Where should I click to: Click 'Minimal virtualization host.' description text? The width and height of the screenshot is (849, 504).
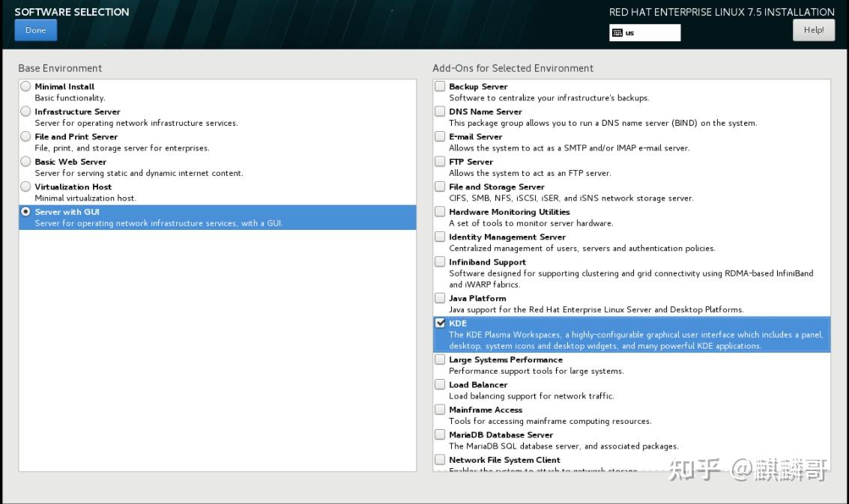[85, 198]
